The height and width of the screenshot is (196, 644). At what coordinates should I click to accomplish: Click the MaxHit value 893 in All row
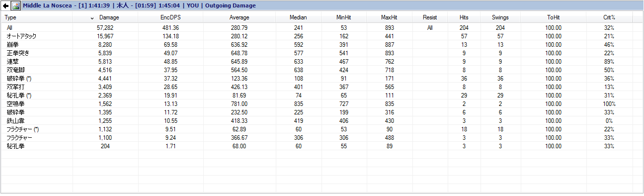pos(389,28)
